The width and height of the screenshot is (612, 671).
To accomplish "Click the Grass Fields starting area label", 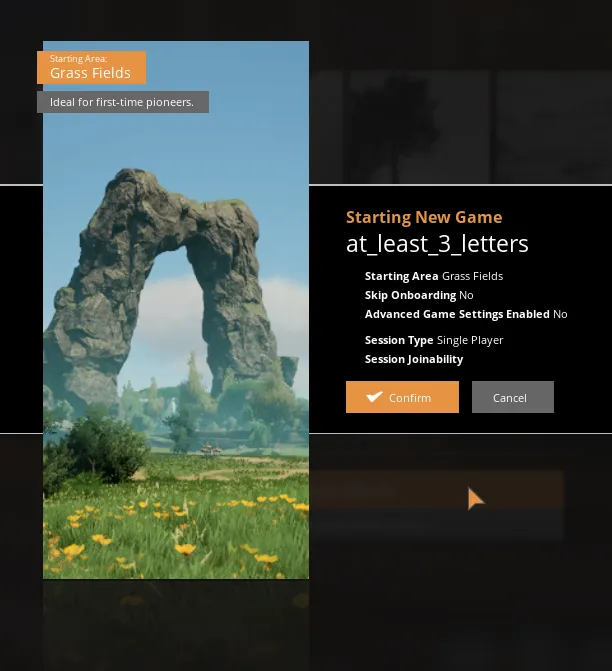I will (x=91, y=68).
